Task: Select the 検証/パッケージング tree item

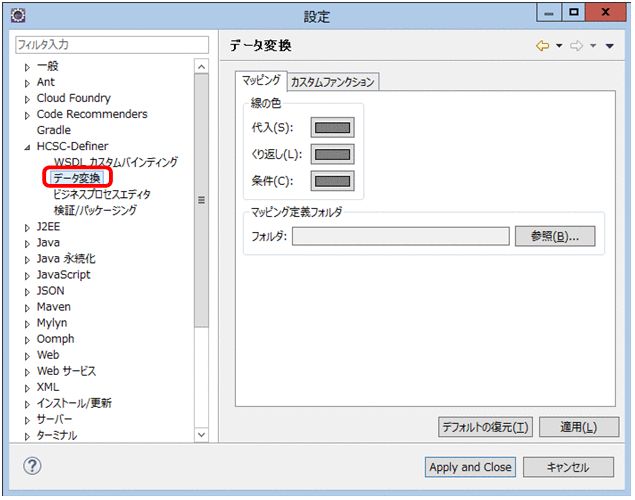Action: 95,211
